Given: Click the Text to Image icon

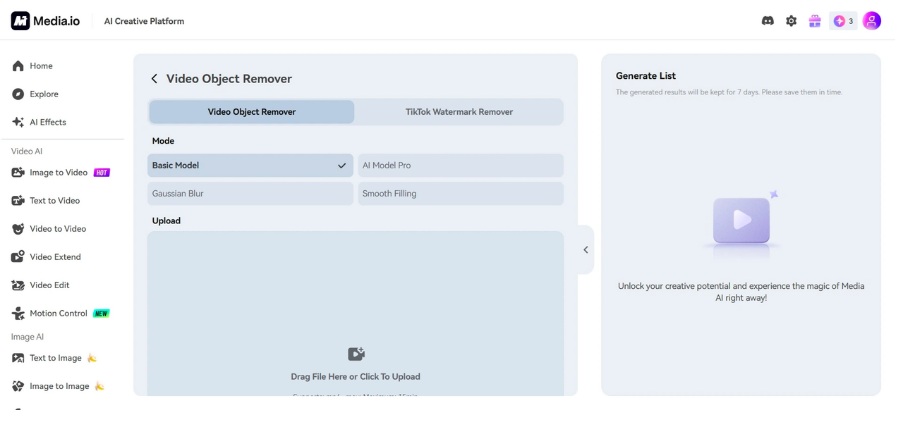Looking at the screenshot, I should (x=18, y=358).
